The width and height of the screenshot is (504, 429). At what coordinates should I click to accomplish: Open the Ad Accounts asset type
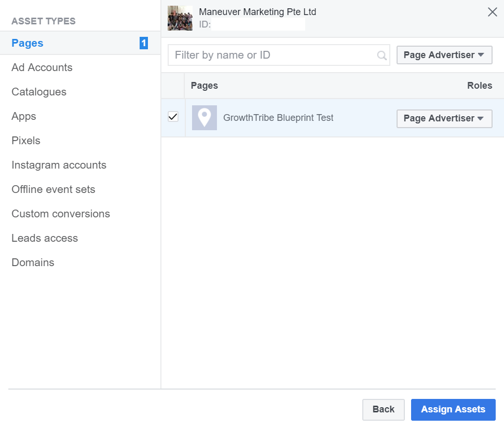click(x=42, y=67)
